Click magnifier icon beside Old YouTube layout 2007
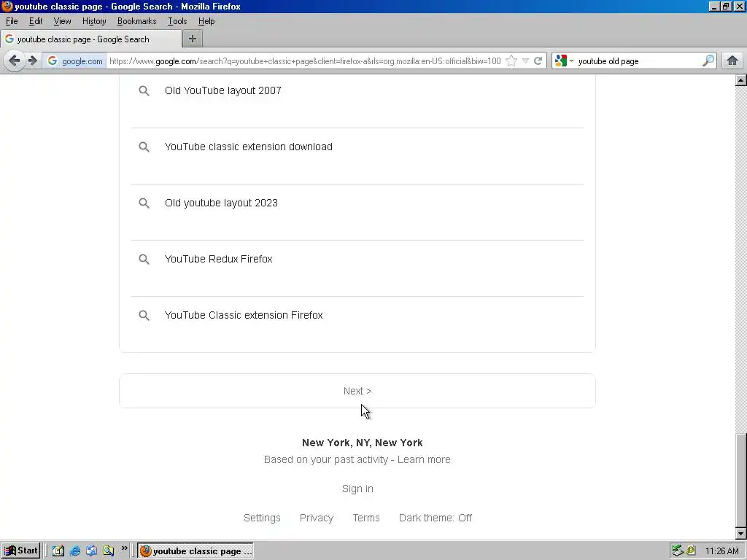 point(144,90)
